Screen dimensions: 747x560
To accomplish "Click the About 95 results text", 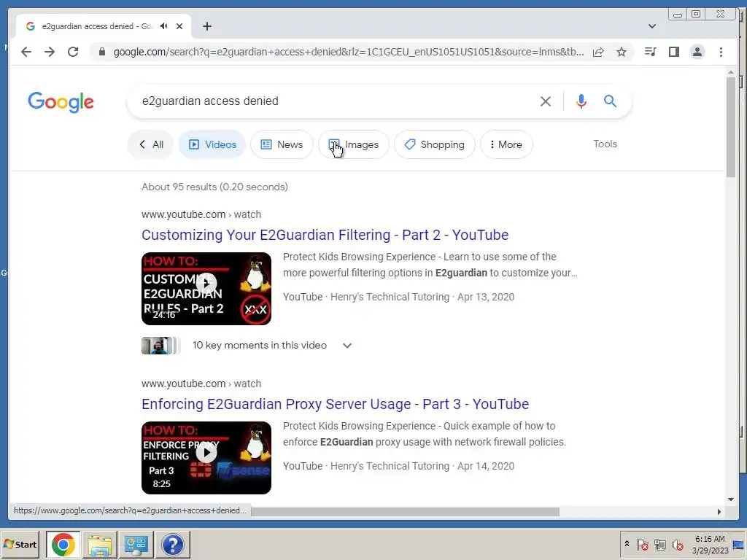I will (x=214, y=187).
